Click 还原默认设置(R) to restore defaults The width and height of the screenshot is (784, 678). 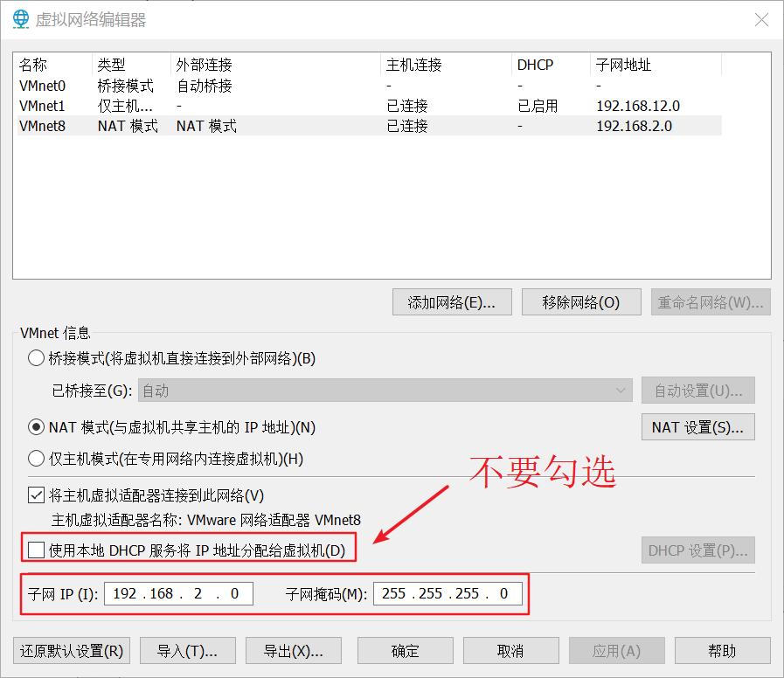point(71,650)
